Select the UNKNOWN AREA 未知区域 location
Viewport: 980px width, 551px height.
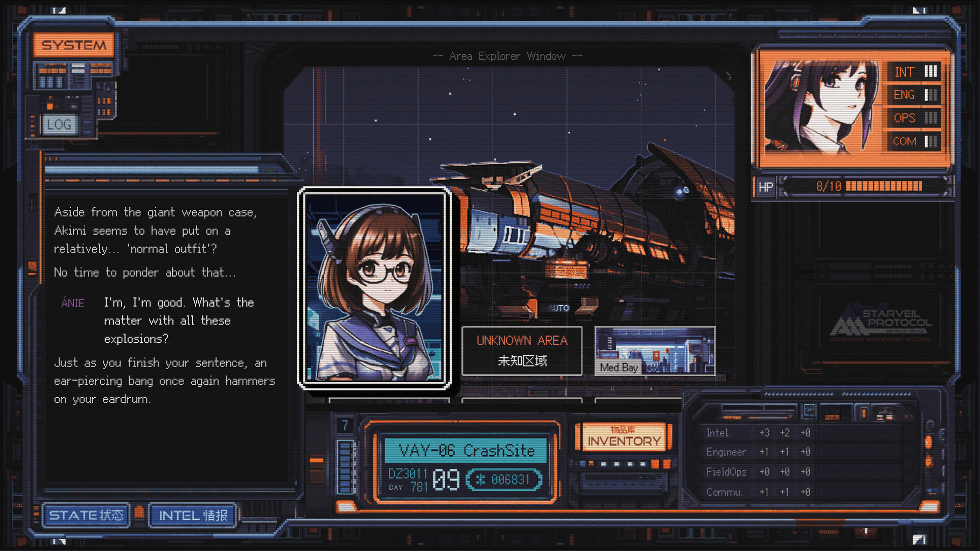[x=522, y=351]
